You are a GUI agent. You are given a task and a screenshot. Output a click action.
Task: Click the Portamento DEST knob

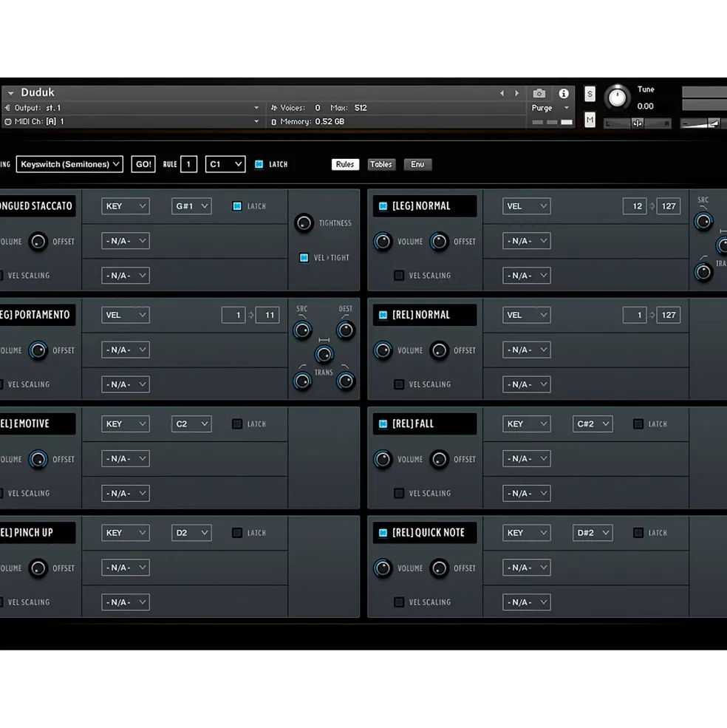(x=345, y=330)
